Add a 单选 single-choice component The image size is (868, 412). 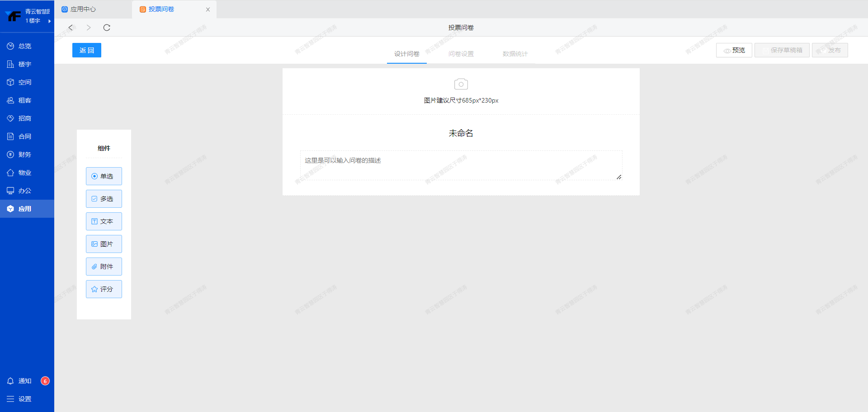pyautogui.click(x=104, y=176)
